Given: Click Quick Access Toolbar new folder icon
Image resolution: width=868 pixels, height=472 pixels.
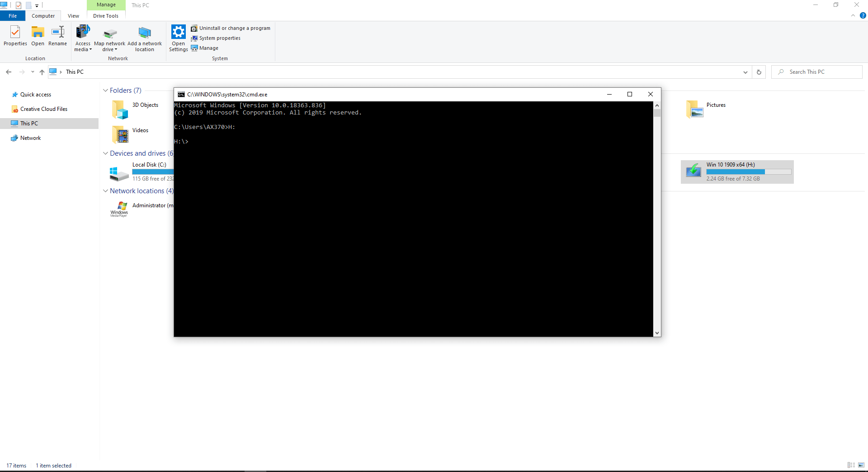Looking at the screenshot, I should pyautogui.click(x=28, y=5).
